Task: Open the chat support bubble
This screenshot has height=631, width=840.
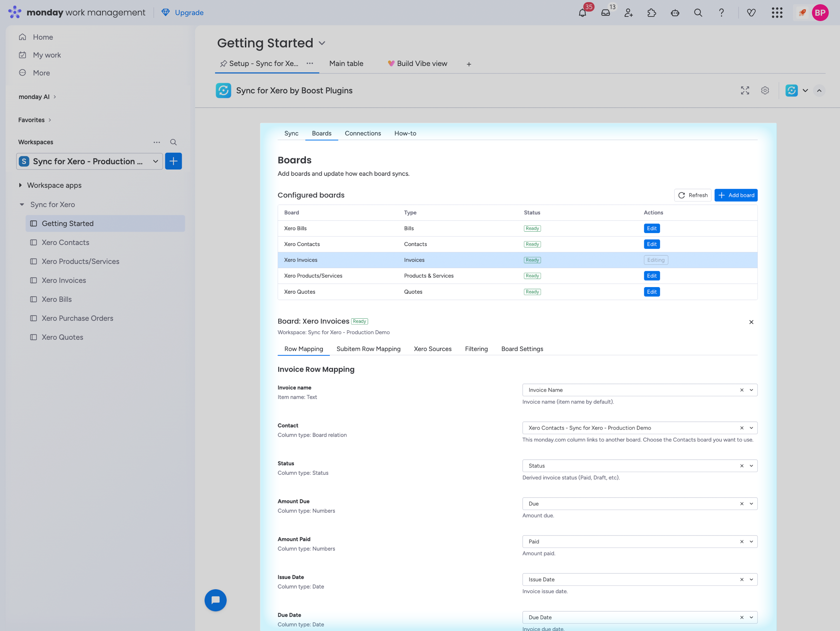Action: (x=215, y=600)
